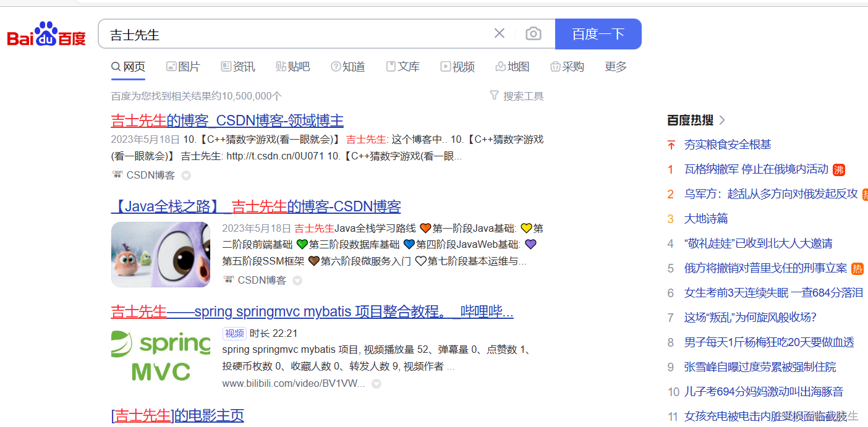Open topic 这场“叛乱”为何旋风般收场?
Screen dimensions: 868x427
[x=751, y=318]
